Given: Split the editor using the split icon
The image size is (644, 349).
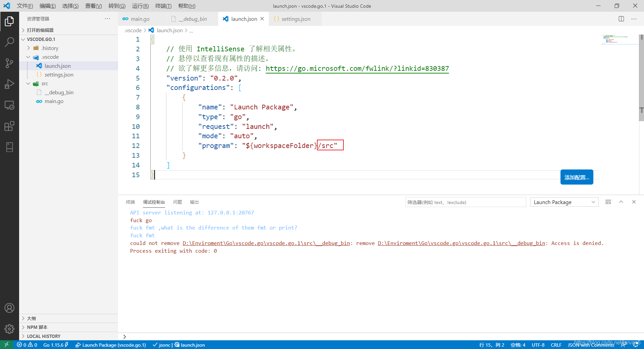Looking at the screenshot, I should (622, 19).
